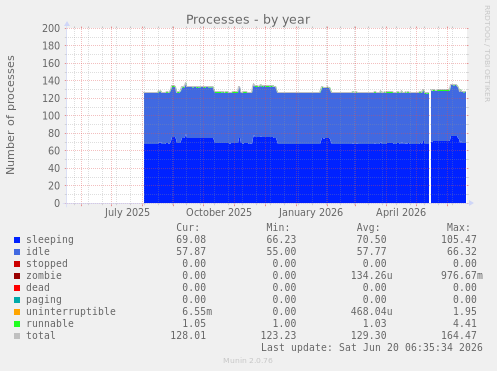
Task: Click the stopped legend color swatch
Action: tap(17, 264)
